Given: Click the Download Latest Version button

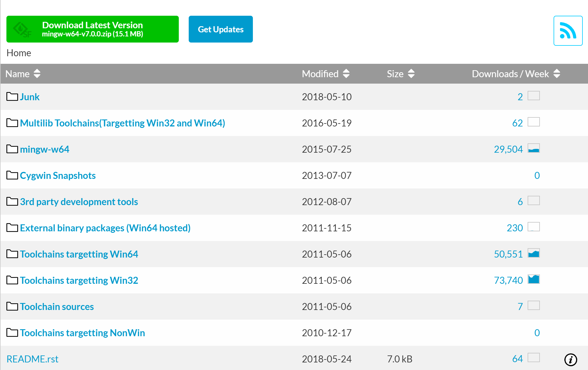Looking at the screenshot, I should 92,29.
